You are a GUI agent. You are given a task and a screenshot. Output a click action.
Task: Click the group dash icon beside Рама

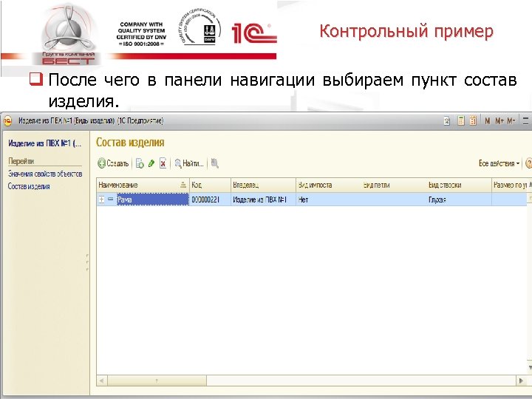click(x=111, y=199)
